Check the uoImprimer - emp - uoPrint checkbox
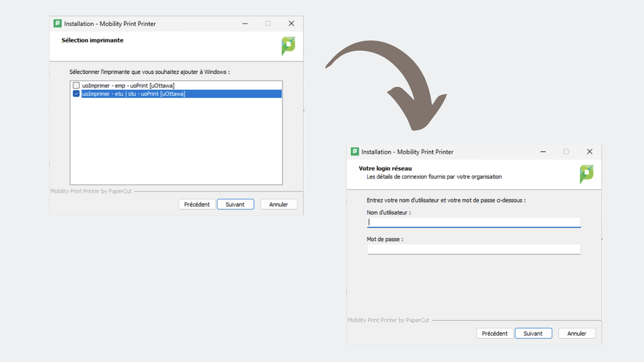This screenshot has width=644, height=362. 76,85
